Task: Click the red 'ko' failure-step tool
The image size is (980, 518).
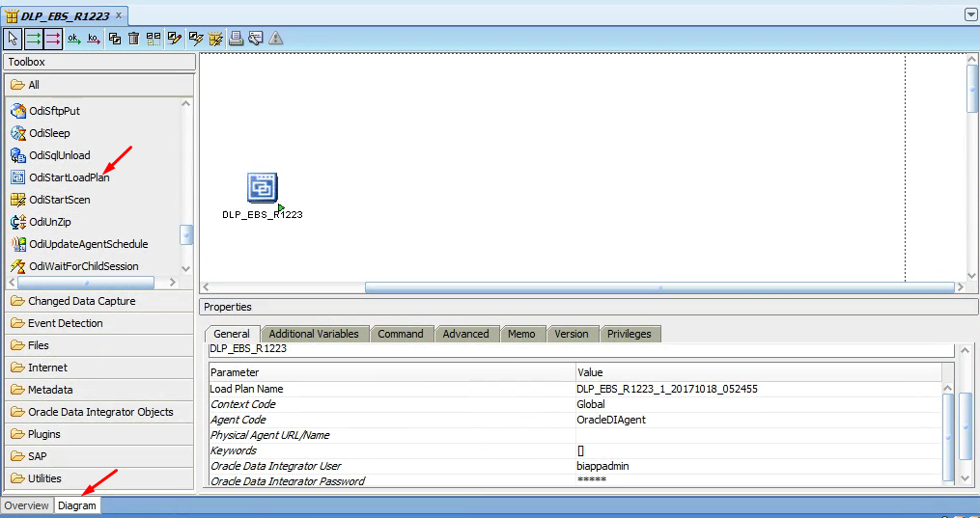Action: coord(94,39)
